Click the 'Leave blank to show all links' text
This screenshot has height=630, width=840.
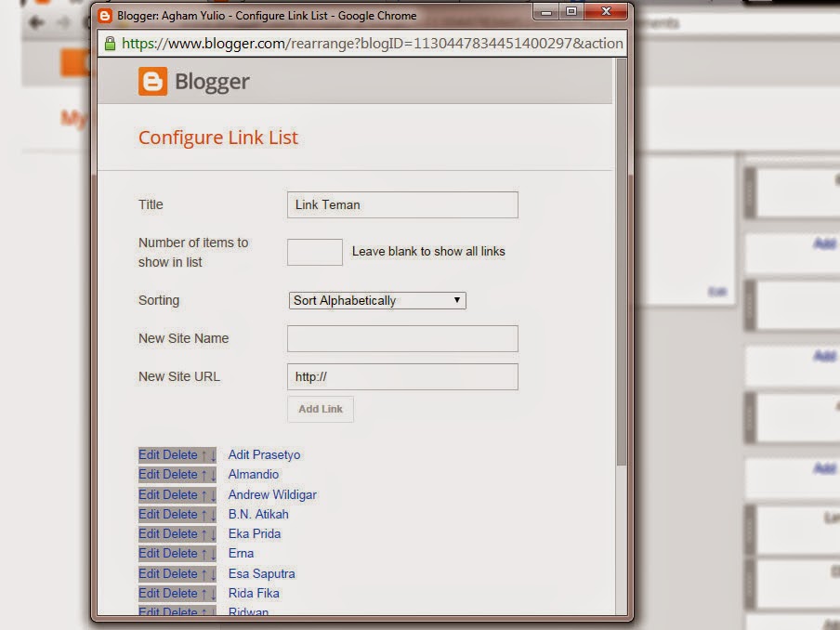coord(428,251)
